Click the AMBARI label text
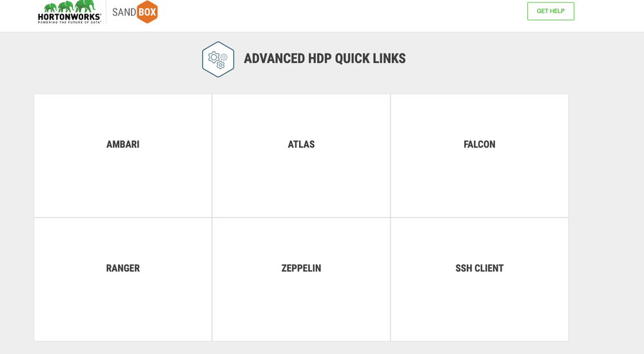644x354 pixels. [122, 144]
